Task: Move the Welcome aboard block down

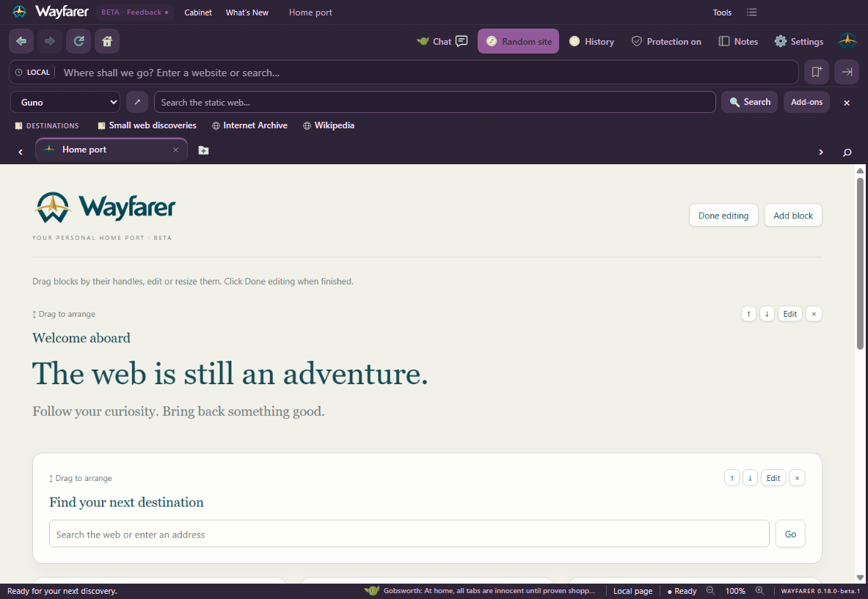Action: pyautogui.click(x=767, y=314)
